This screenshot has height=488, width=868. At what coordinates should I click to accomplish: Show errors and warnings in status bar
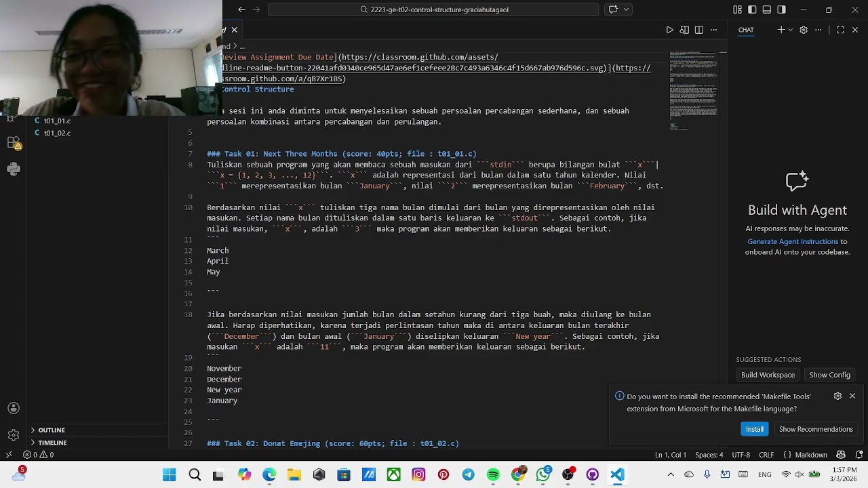click(x=39, y=455)
